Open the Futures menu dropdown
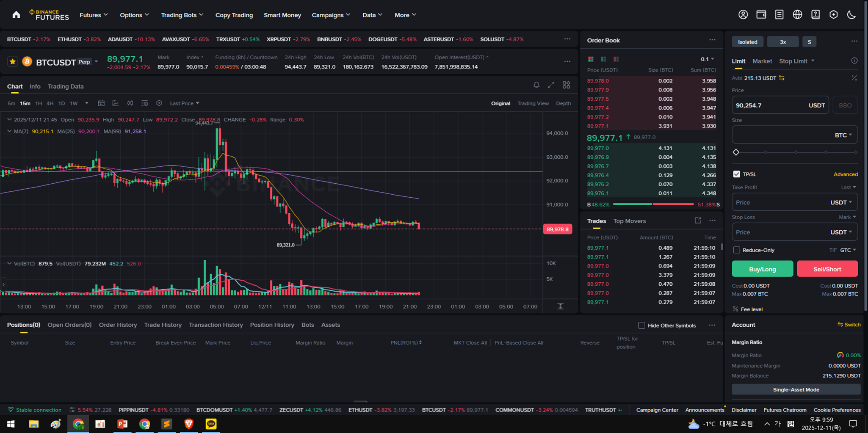This screenshot has width=868, height=433. (x=94, y=15)
